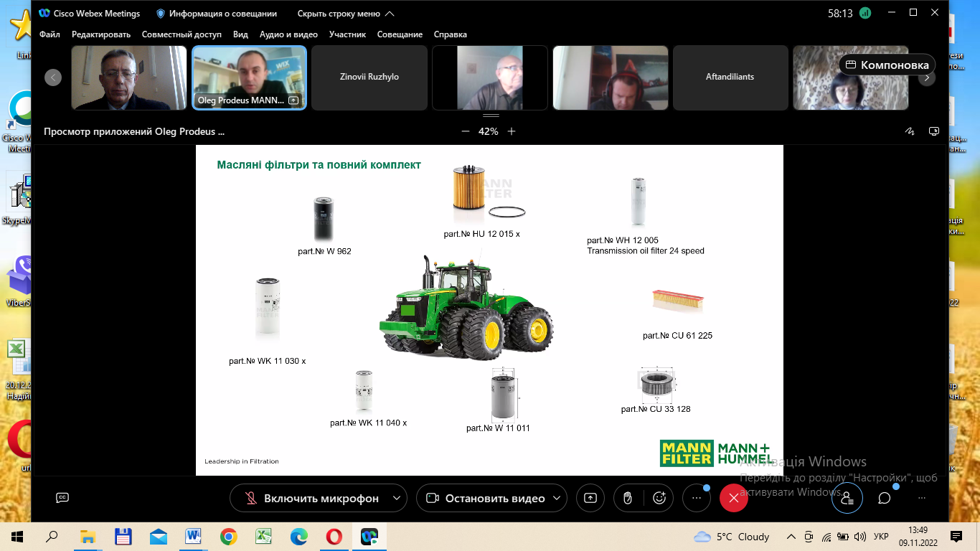The height and width of the screenshot is (551, 980).
Task: Stop camera with Остановить видео button
Action: pos(486,498)
